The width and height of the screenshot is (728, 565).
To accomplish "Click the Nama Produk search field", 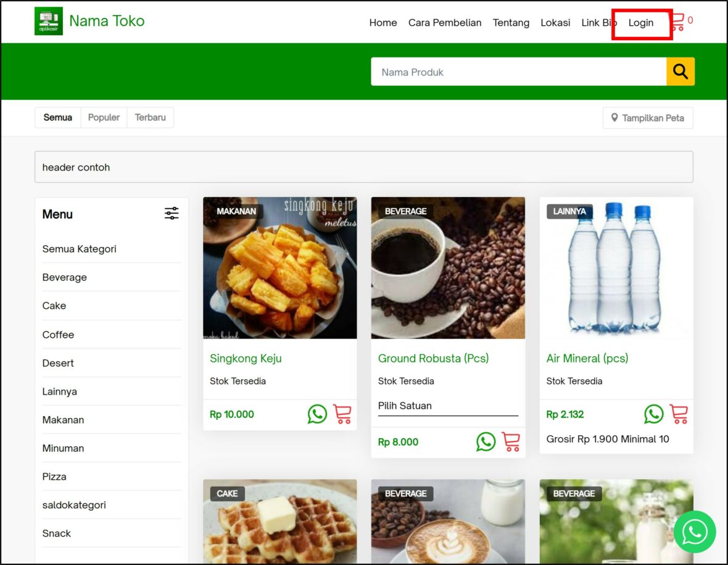I will click(x=518, y=72).
